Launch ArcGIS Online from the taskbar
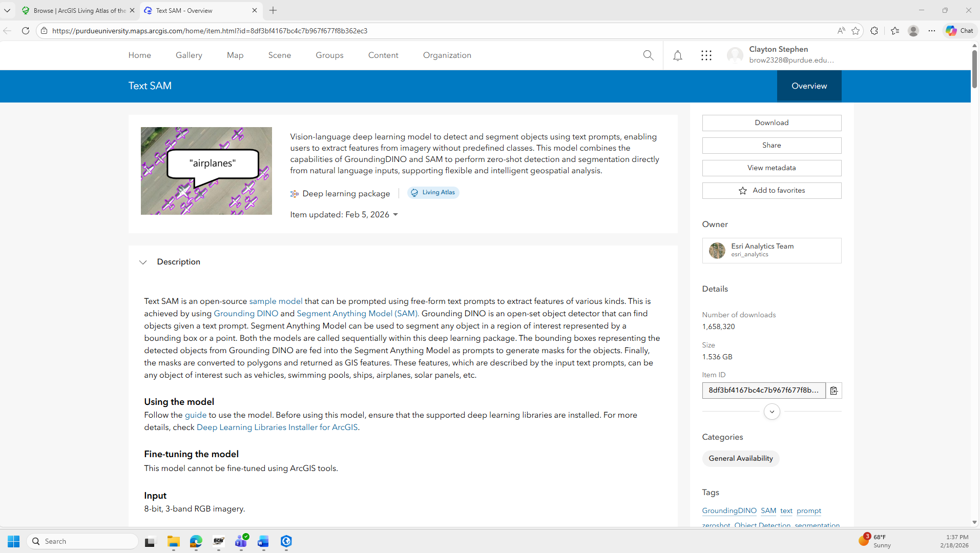The width and height of the screenshot is (980, 553). [286, 542]
